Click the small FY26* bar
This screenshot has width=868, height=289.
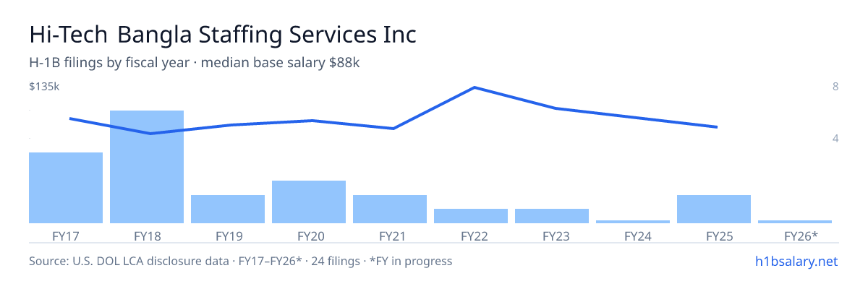click(795, 222)
